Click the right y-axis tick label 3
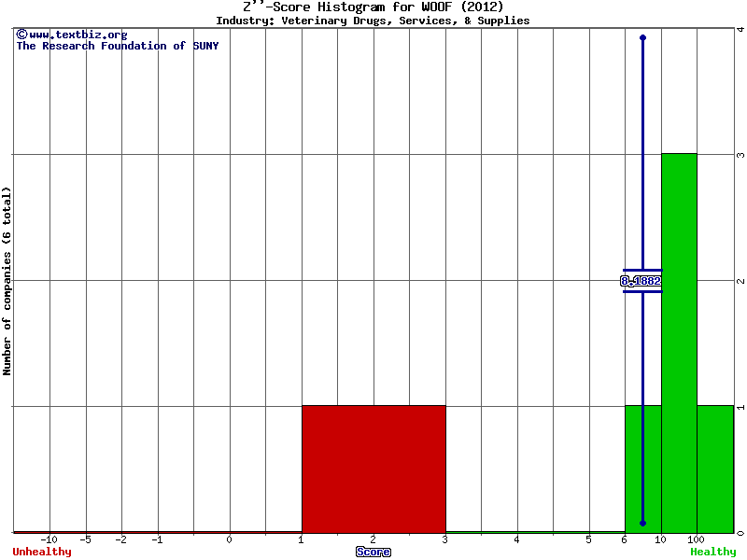The image size is (747, 560). click(740, 155)
